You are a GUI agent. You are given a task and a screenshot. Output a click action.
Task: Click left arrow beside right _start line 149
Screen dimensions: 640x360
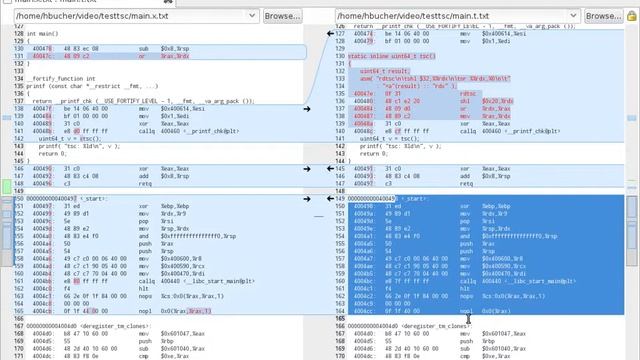coord(330,199)
